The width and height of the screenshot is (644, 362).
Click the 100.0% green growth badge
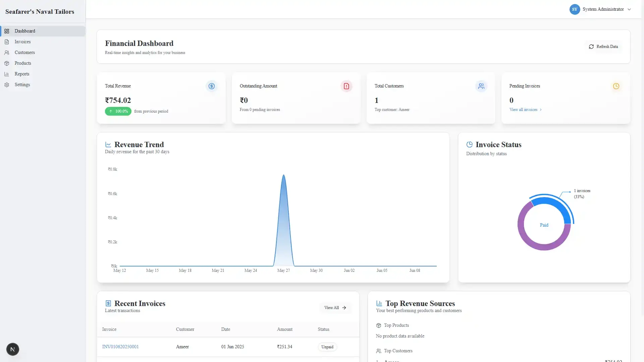tap(118, 111)
